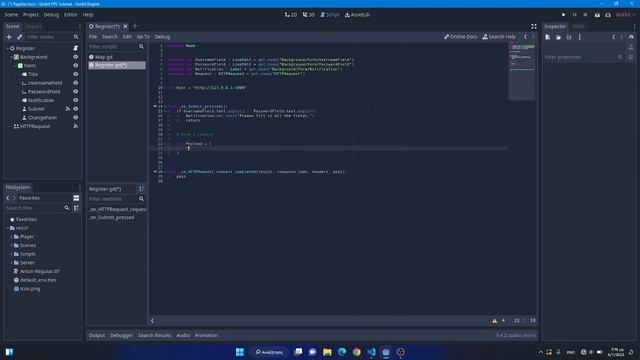Screen dimensions: 640x360
Task: Toggle visibility of Form node
Action: pos(76,66)
